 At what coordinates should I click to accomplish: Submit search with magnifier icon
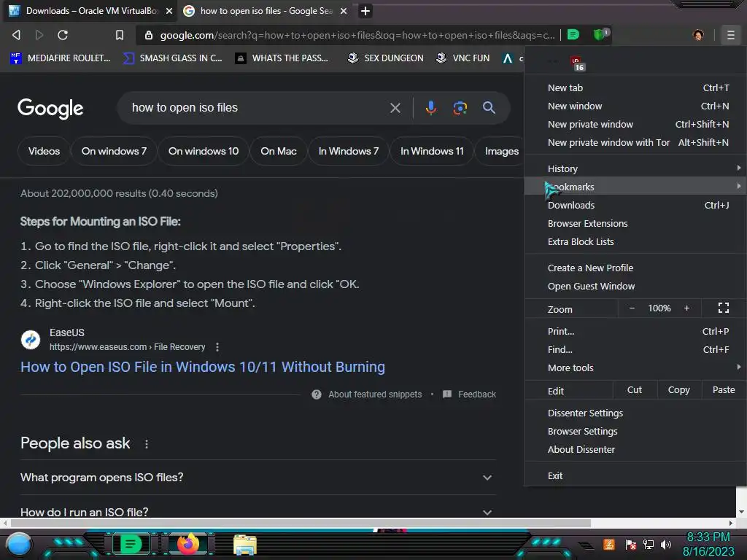pyautogui.click(x=489, y=108)
